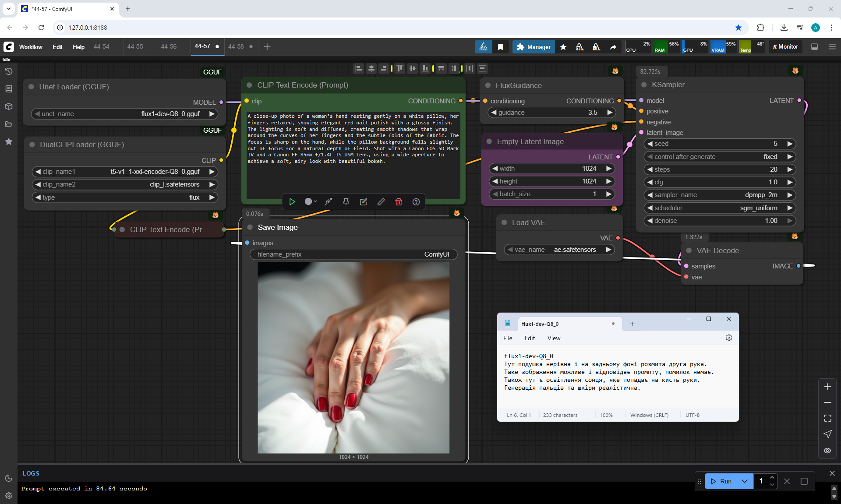841x504 pixels.
Task: Pin the selected CLIP Text Encode node
Action: point(346,202)
